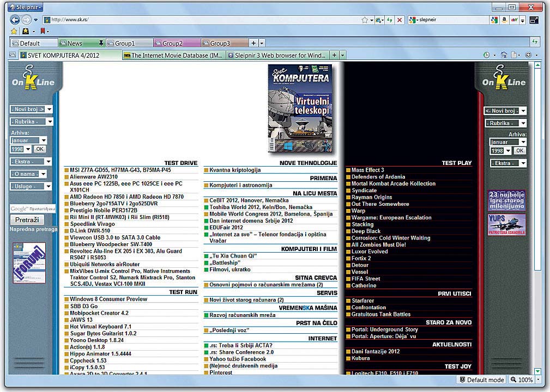The width and height of the screenshot is (550, 392).
Task: Open right-side 'Rubrika' dropdown
Action: pyautogui.click(x=506, y=123)
